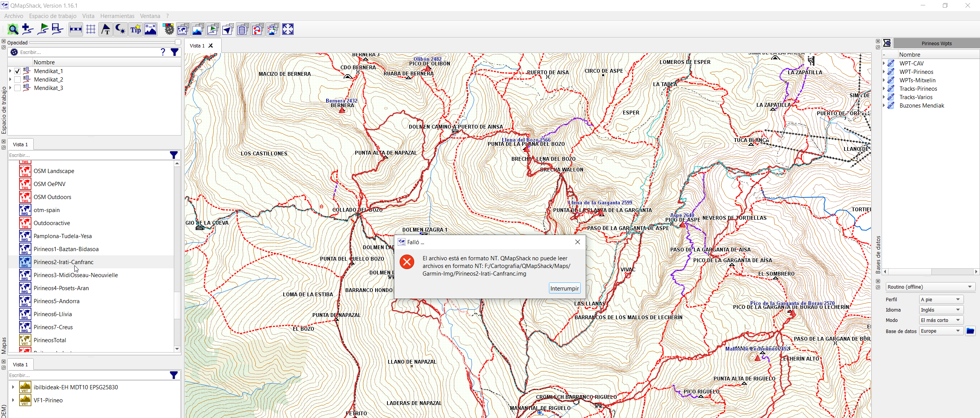Open the Perfil dropdown showing A pie

tap(941, 299)
